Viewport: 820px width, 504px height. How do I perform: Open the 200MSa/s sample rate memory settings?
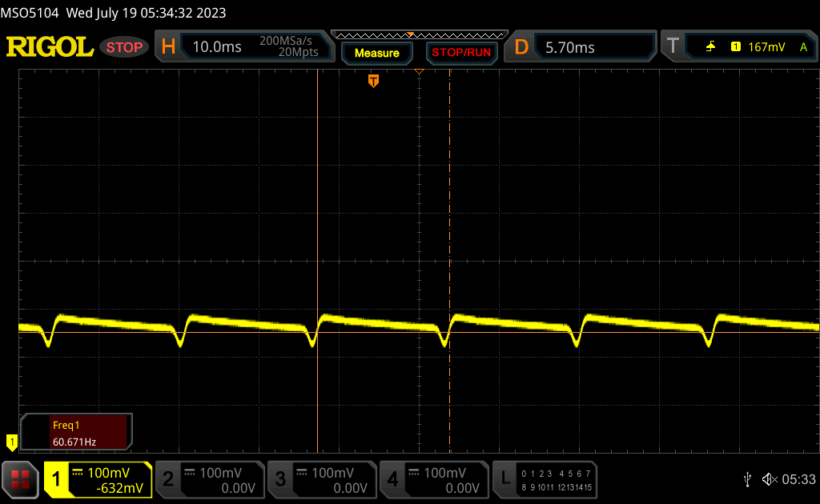pos(288,46)
